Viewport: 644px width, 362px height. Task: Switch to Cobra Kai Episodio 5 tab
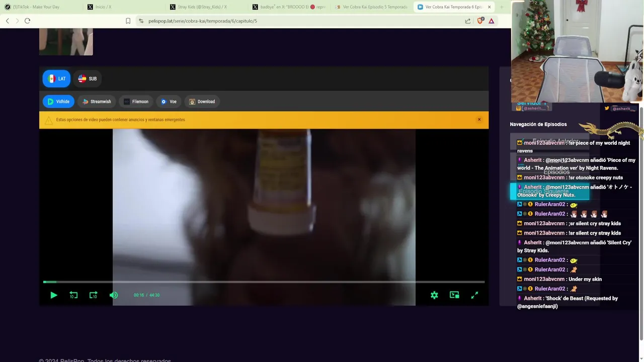(372, 7)
